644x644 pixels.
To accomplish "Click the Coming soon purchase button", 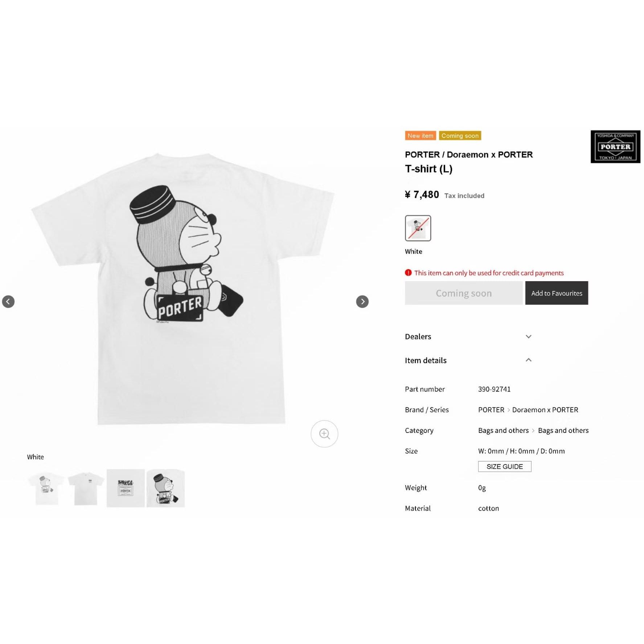I will 464,293.
